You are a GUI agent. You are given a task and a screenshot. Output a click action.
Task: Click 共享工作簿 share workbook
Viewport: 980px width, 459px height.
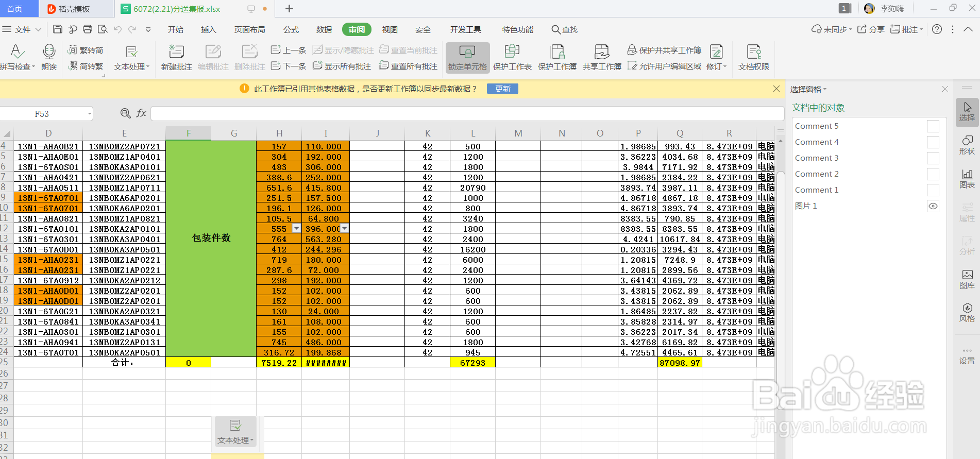[x=602, y=57]
